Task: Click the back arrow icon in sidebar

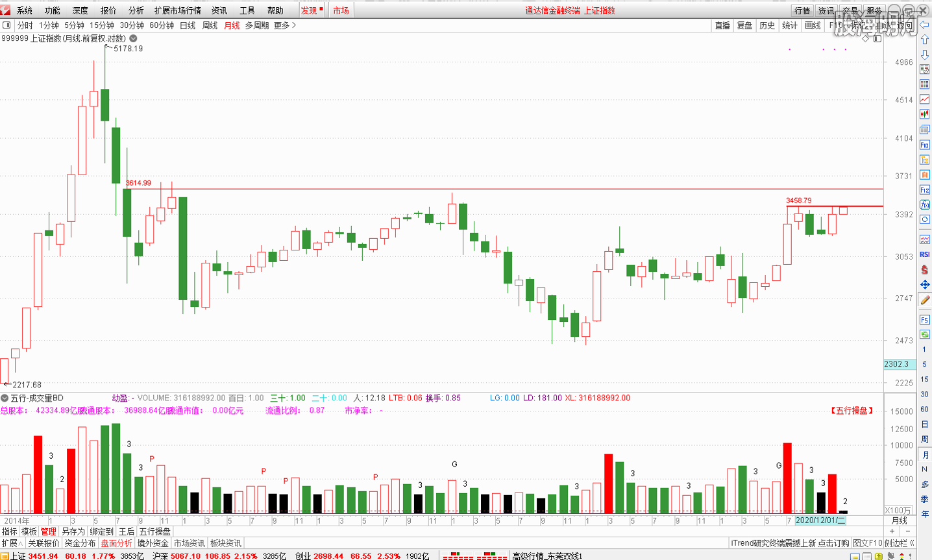Action: pos(925,25)
